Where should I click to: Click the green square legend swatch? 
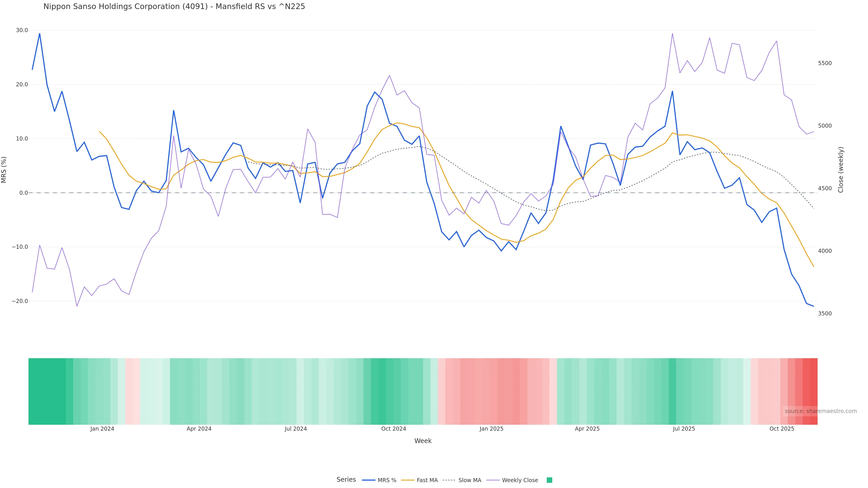point(549,480)
